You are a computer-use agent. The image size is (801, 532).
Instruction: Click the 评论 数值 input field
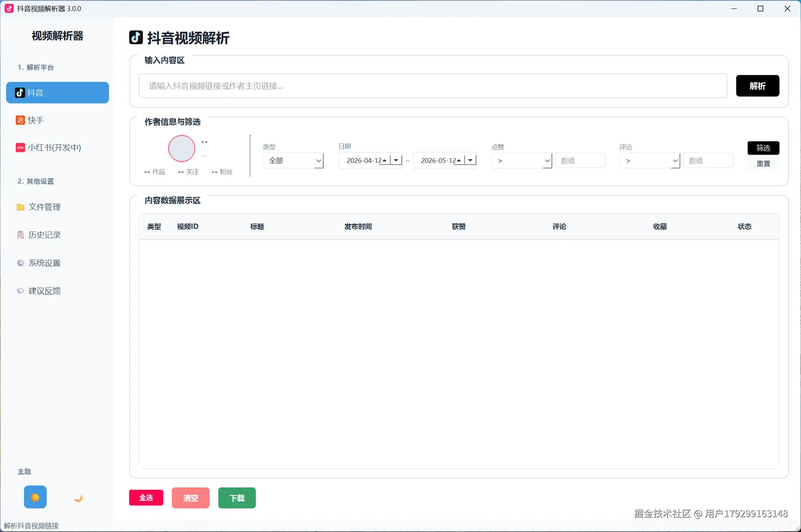pyautogui.click(x=708, y=160)
